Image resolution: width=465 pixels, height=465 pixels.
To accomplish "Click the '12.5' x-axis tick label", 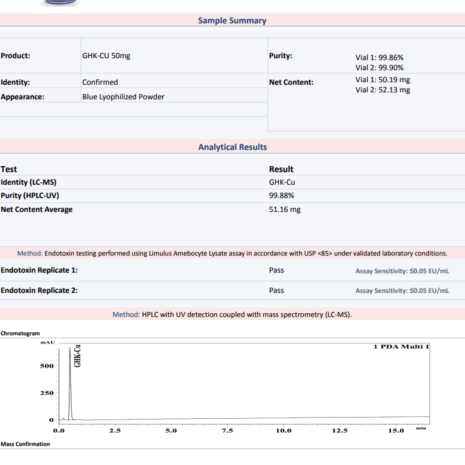I will click(x=340, y=431).
